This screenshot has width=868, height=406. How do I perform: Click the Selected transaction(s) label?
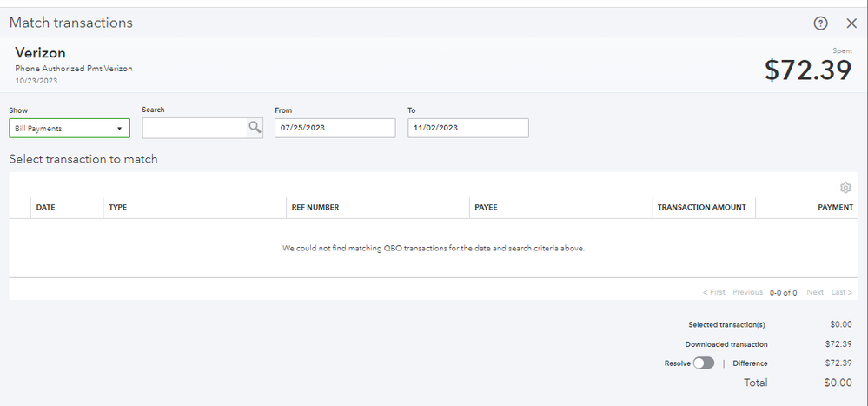(727, 324)
